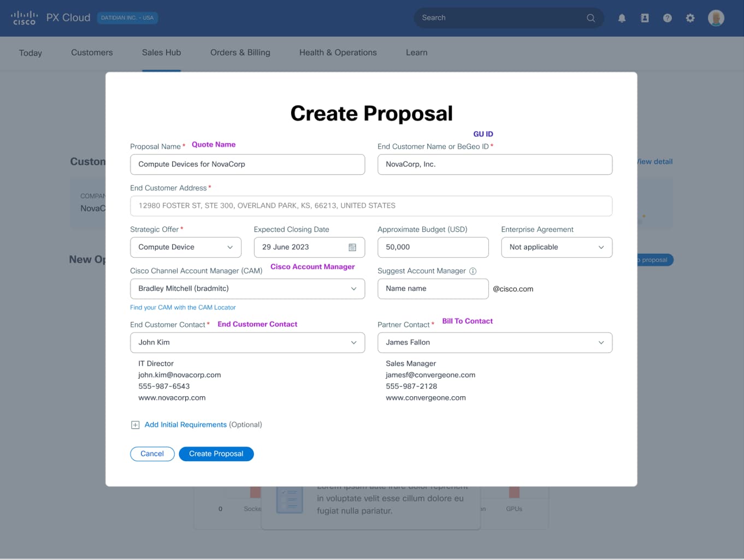Screen dimensions: 744x560
Task: Open the notifications bell
Action: 622,18
